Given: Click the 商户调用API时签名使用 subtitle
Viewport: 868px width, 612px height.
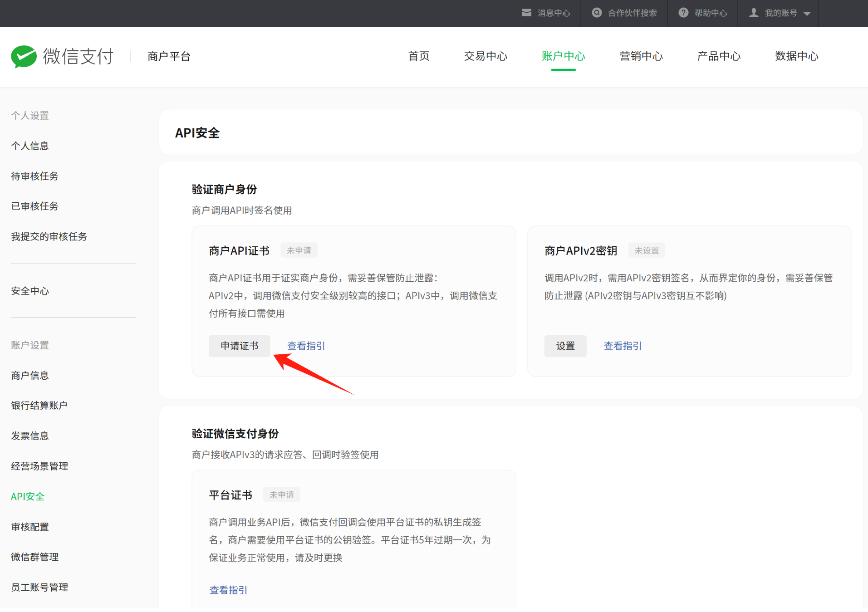Looking at the screenshot, I should point(242,210).
